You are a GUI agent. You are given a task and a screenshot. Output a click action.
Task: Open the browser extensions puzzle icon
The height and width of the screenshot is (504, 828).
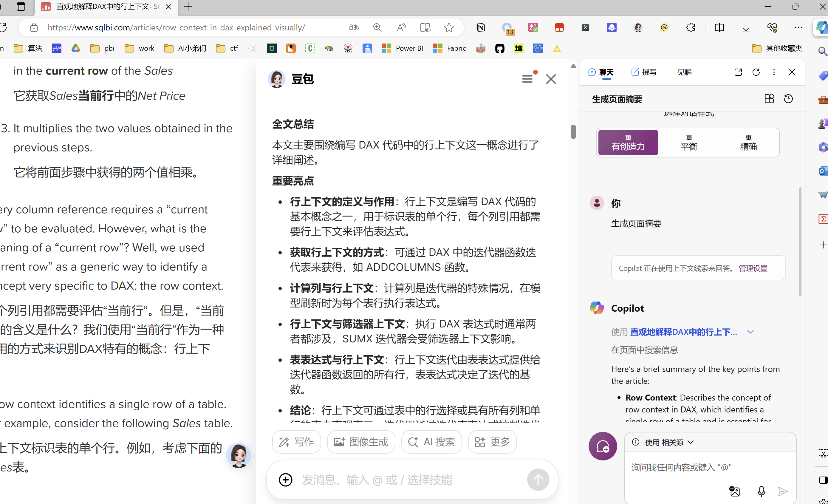(691, 27)
